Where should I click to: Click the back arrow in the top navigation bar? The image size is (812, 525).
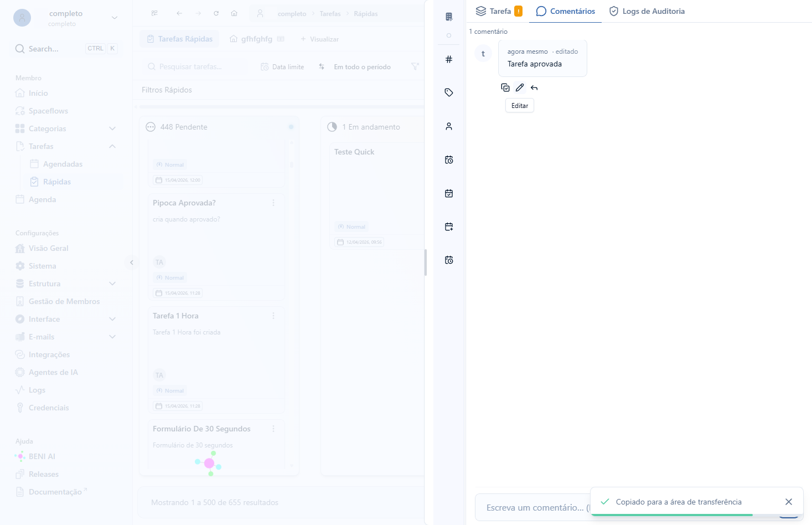click(x=179, y=13)
